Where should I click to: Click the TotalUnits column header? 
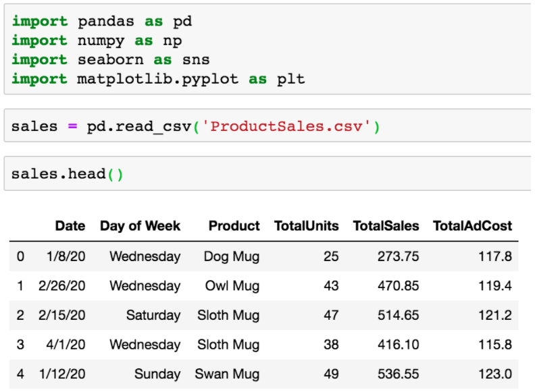(307, 225)
